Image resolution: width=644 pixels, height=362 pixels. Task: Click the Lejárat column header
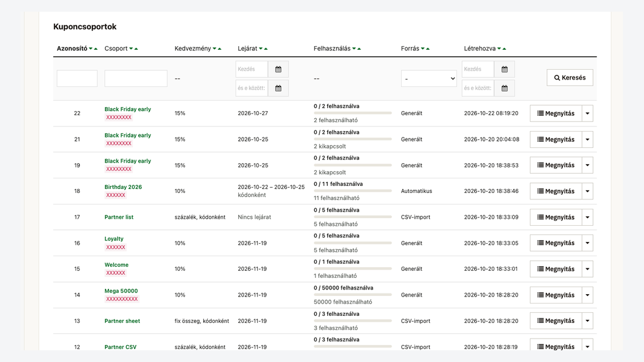tap(247, 49)
